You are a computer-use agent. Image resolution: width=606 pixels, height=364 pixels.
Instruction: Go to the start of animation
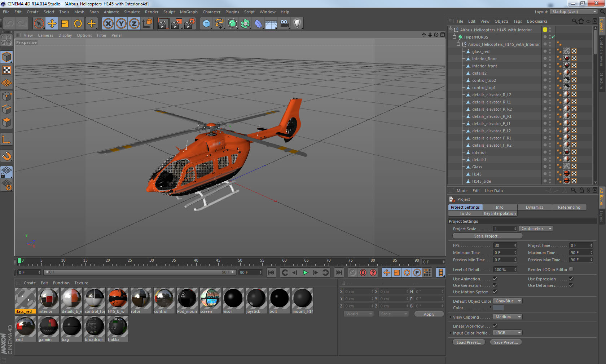click(x=271, y=272)
